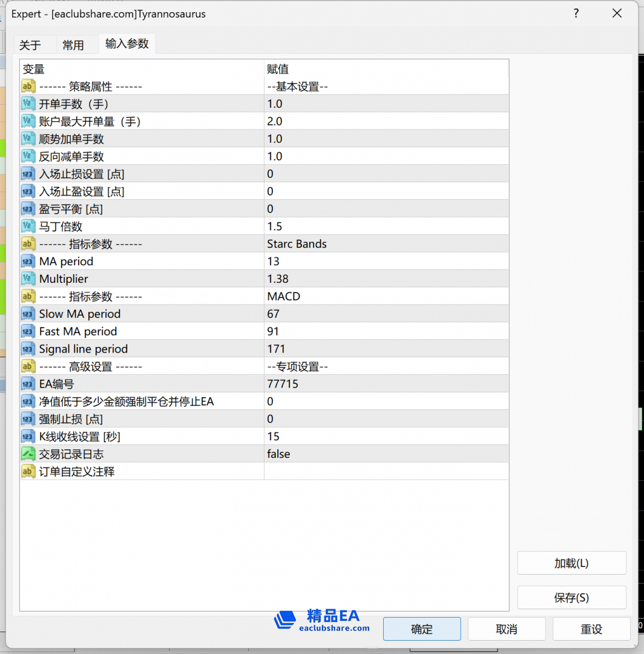
Task: Switch to the 常用 tab
Action: 74,44
